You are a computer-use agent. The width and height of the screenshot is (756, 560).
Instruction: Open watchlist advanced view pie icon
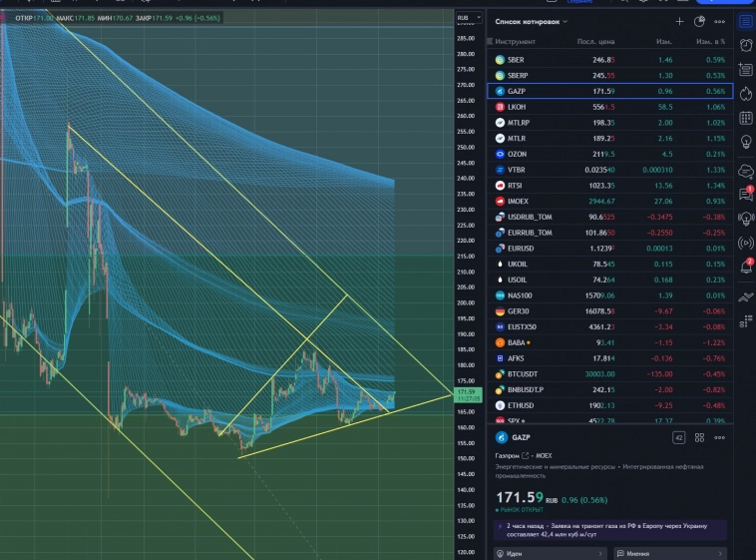coord(700,21)
